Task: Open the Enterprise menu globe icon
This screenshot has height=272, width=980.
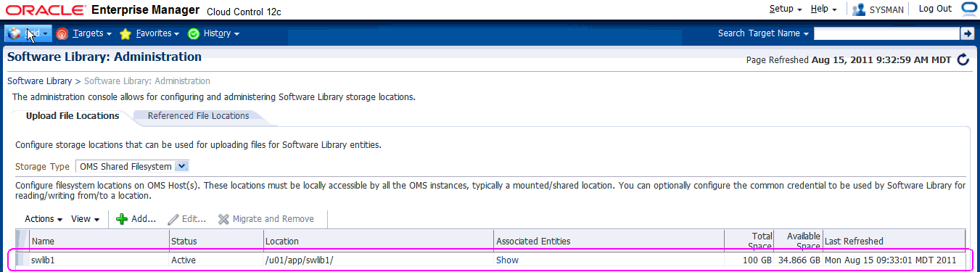Action: click(15, 33)
